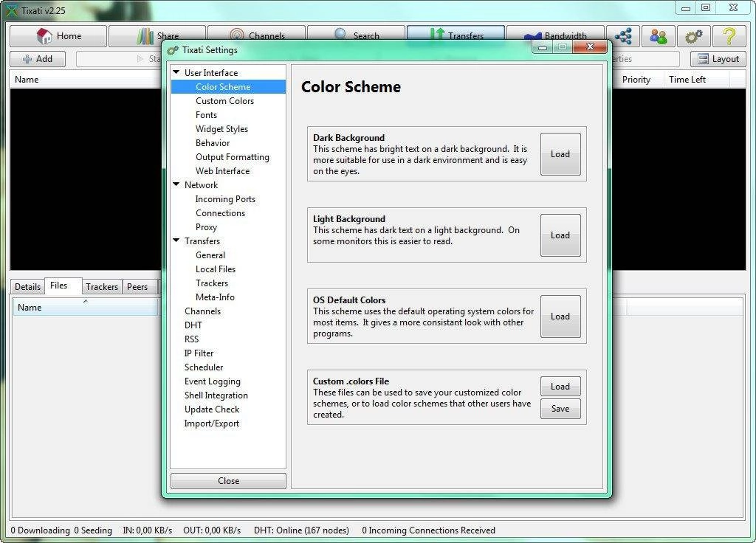
Task: Open the Channels view in the main toolbar
Action: pyautogui.click(x=256, y=36)
